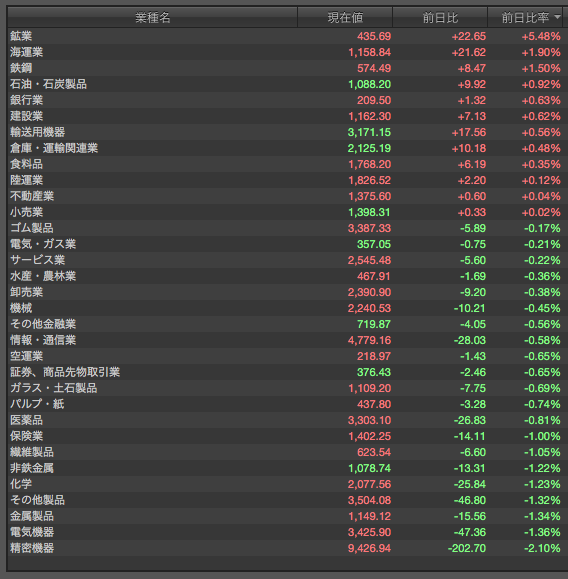Select the 鉱業 row name
The width and height of the screenshot is (568, 579).
point(21,36)
